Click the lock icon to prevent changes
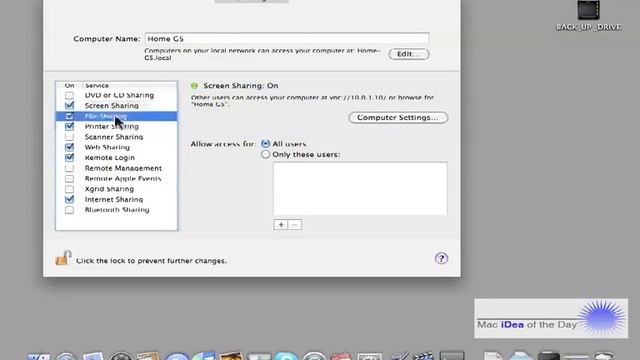The width and height of the screenshot is (640, 360). [63, 258]
